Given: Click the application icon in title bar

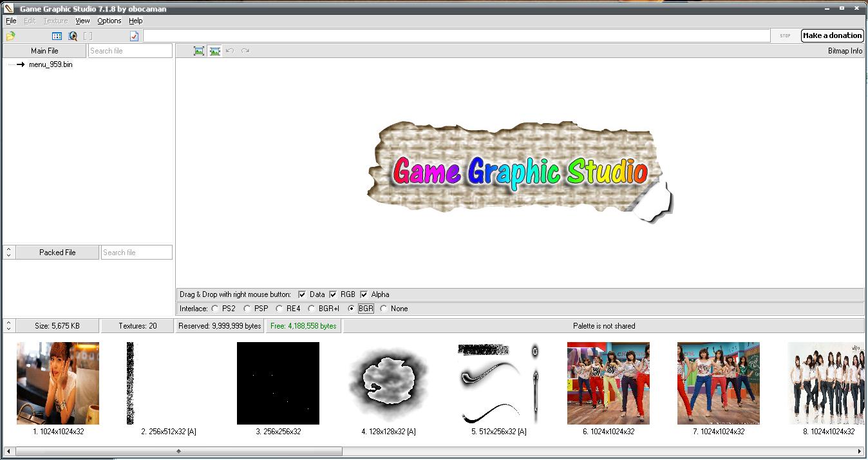Looking at the screenshot, I should [9, 8].
